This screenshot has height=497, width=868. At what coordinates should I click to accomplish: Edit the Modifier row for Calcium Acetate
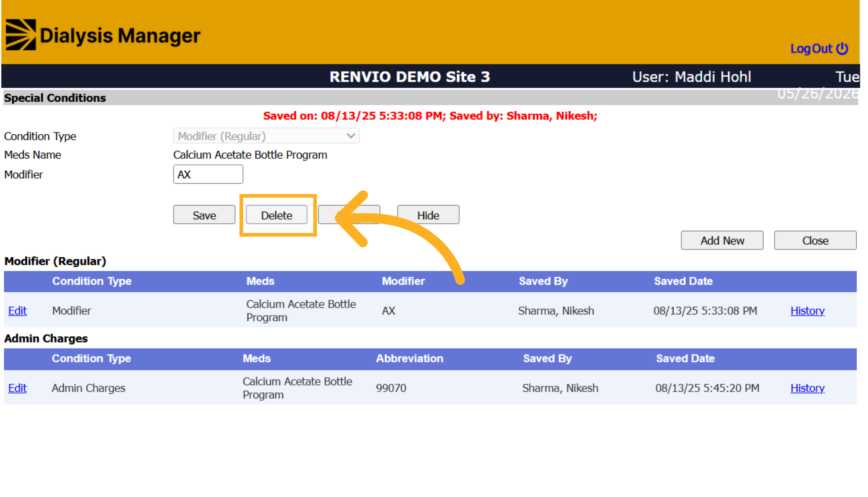point(17,311)
